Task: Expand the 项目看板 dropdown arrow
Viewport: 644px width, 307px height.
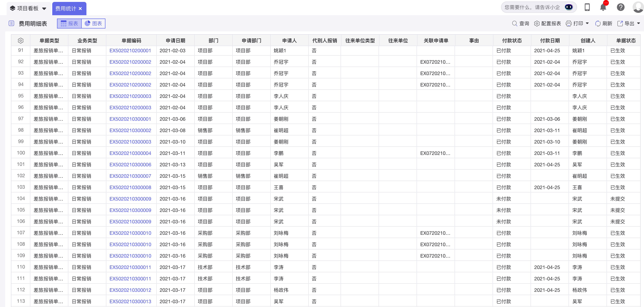Action: (x=44, y=8)
